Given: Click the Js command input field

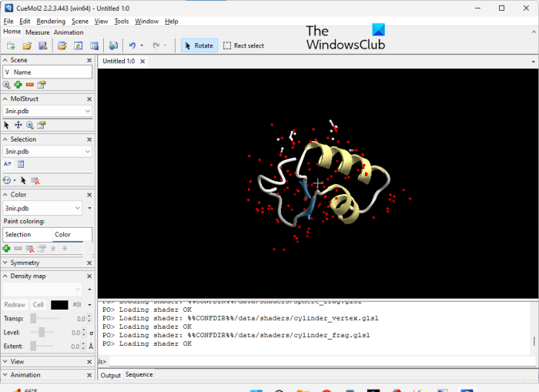Looking at the screenshot, I should (320, 361).
